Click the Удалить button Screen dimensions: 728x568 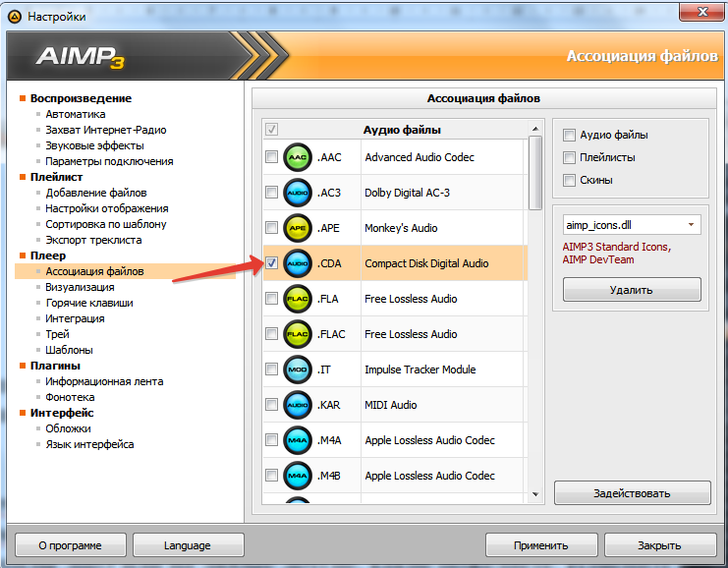pyautogui.click(x=632, y=290)
